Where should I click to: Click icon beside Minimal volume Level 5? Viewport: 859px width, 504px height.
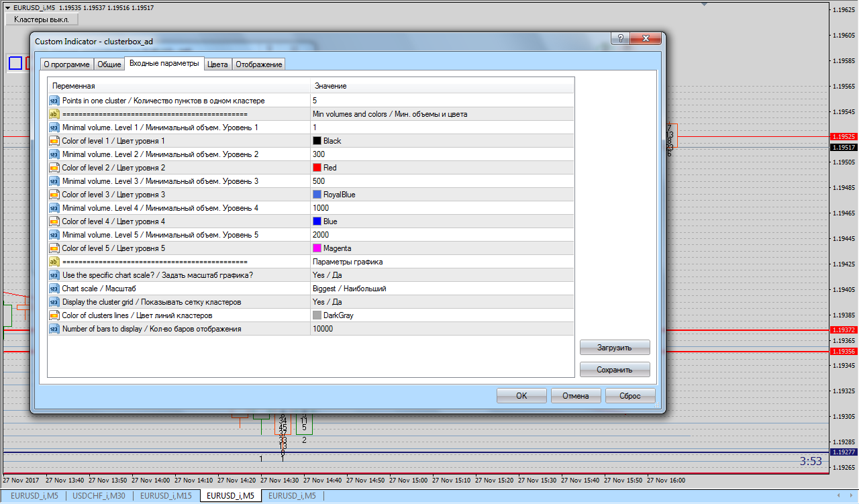pyautogui.click(x=54, y=235)
